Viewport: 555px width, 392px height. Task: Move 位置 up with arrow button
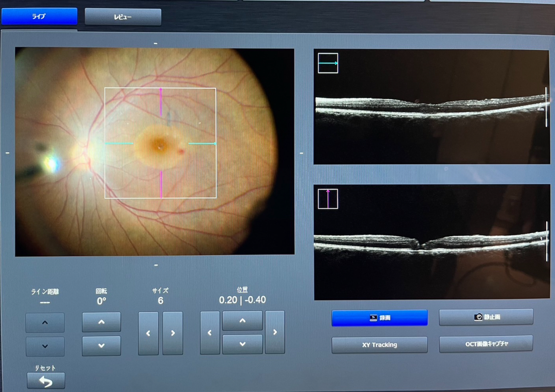coord(243,321)
